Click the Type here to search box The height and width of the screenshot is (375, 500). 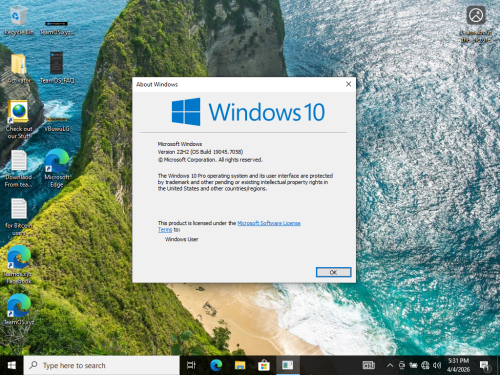click(102, 365)
